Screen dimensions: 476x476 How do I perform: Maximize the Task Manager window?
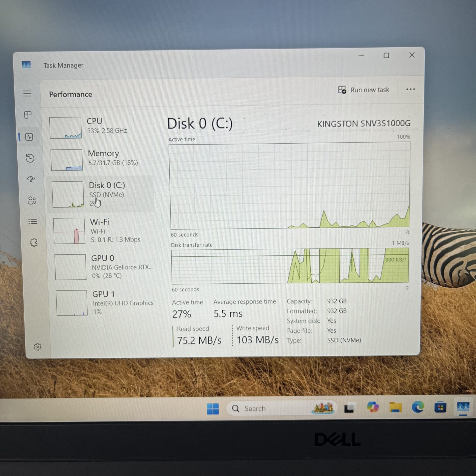point(386,56)
